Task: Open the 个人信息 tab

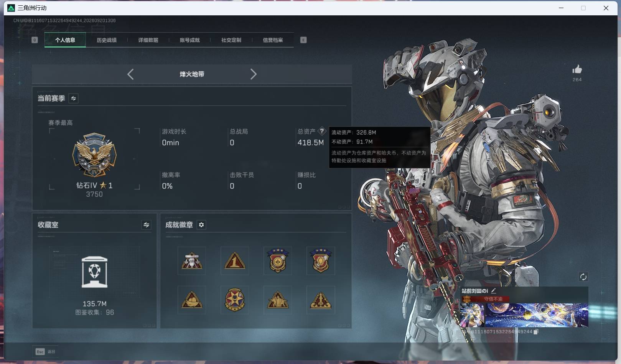Action: 65,40
